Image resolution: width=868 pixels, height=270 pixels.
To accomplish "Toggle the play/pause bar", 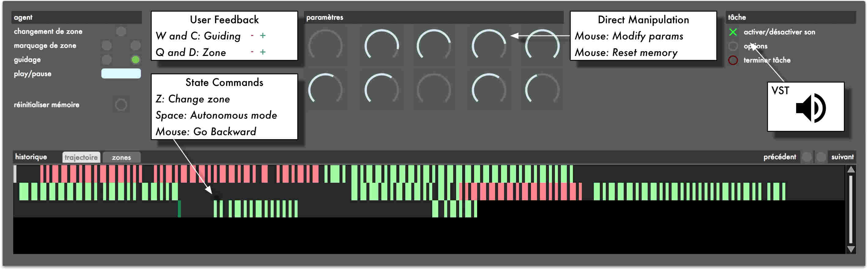I will click(121, 73).
